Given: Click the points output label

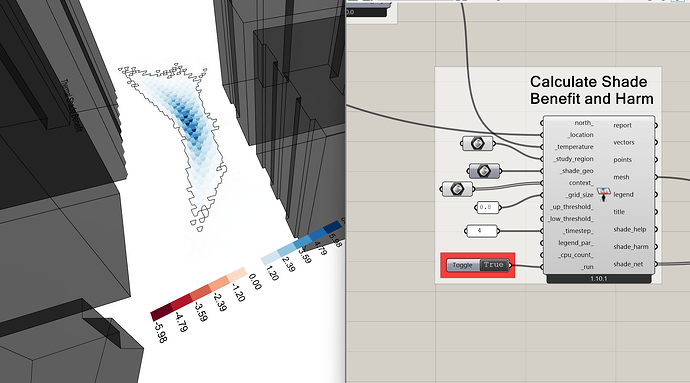Looking at the screenshot, I should 623,160.
